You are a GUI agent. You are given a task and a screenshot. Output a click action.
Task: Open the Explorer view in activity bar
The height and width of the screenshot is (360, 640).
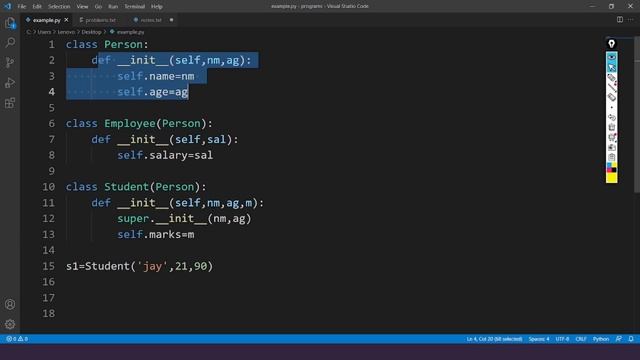tap(10, 23)
